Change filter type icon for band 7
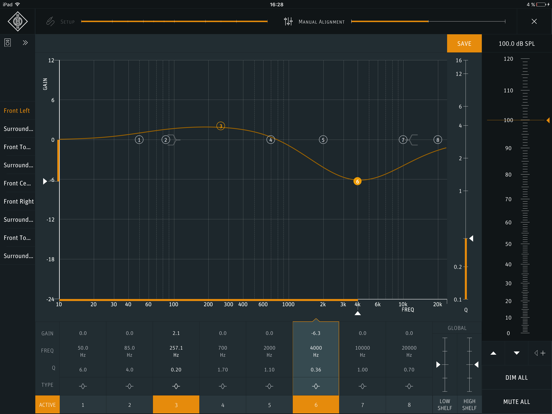The height and width of the screenshot is (414, 552). tap(362, 386)
